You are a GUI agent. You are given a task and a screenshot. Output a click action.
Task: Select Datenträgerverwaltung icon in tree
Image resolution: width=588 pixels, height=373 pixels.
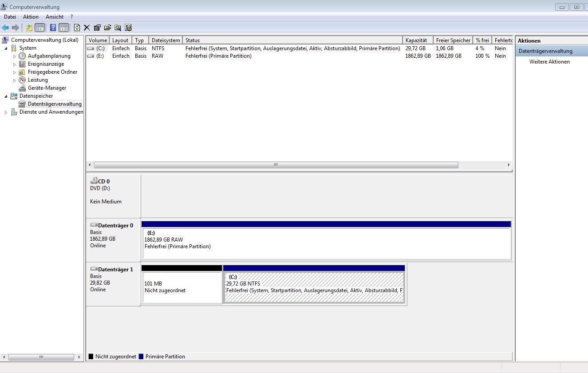pos(22,104)
